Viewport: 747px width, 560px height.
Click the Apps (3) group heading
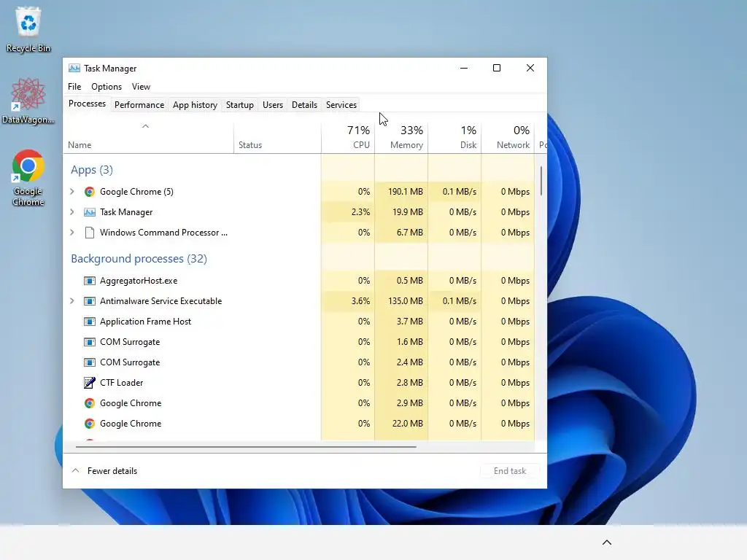coord(92,169)
